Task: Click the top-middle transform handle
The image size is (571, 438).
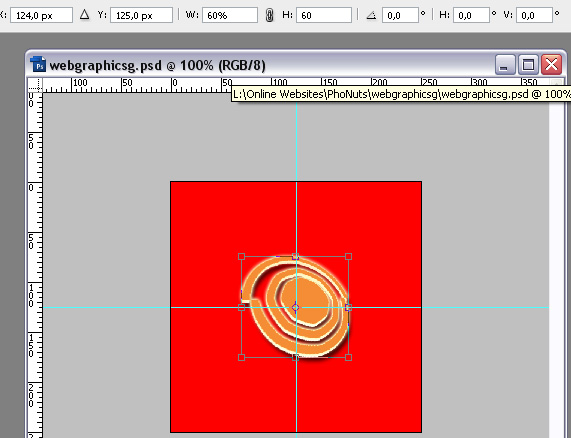Action: (x=295, y=257)
